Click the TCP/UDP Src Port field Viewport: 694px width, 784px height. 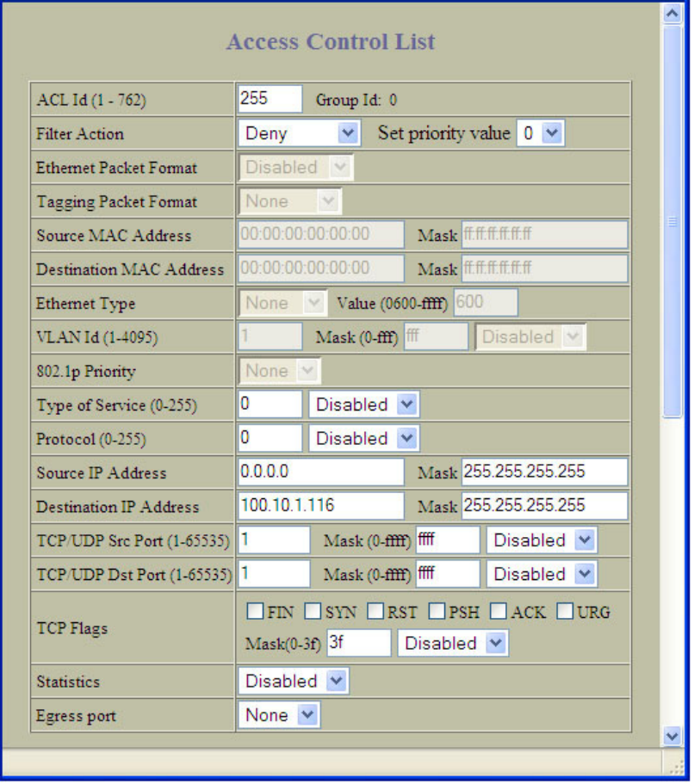pos(274,540)
